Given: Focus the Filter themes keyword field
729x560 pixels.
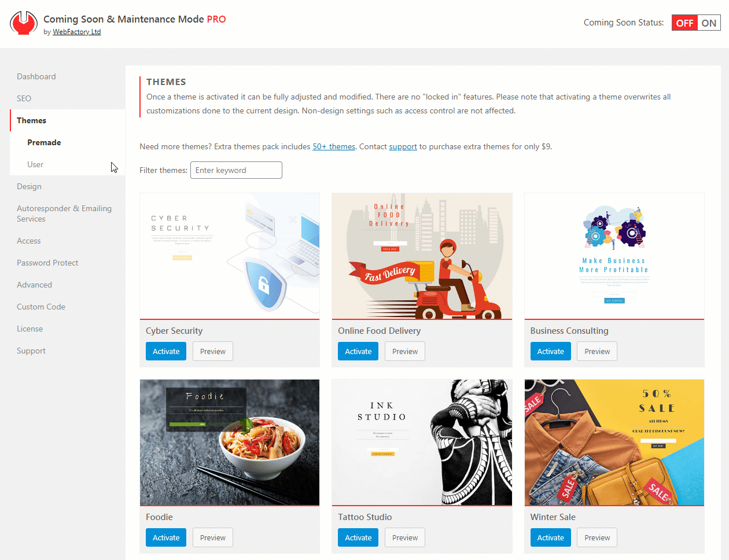Looking at the screenshot, I should coord(236,170).
